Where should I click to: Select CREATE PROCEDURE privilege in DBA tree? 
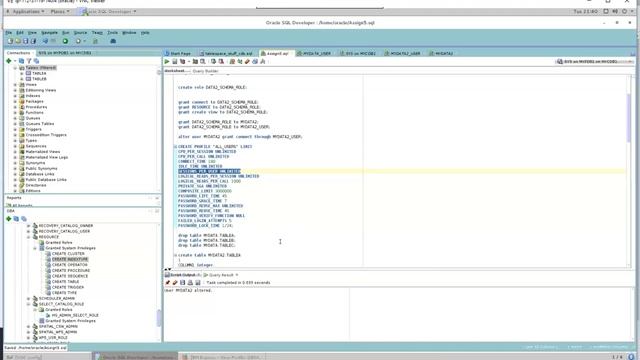71,271
